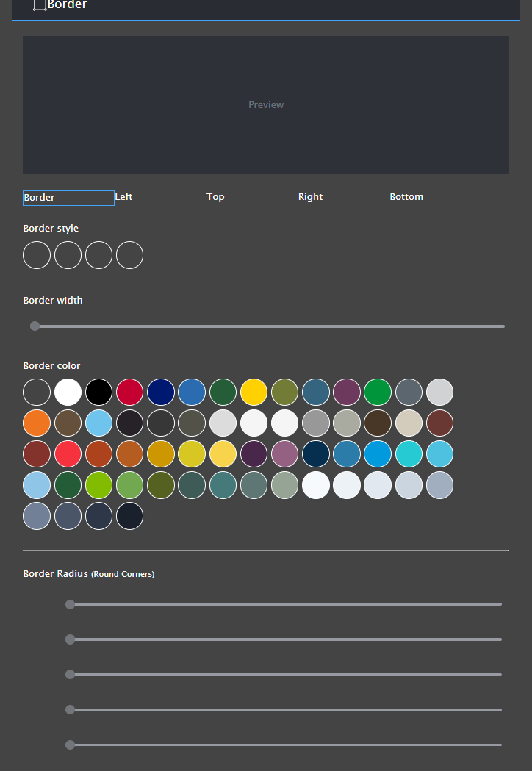Screen dimensions: 532x771
Task: Select the crimson red swatch in first row
Action: coord(129,392)
